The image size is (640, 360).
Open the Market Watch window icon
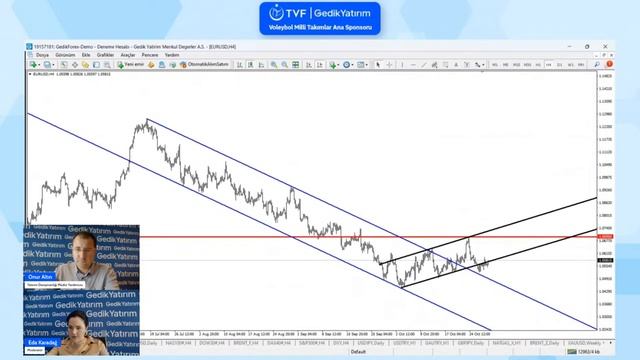point(64,64)
